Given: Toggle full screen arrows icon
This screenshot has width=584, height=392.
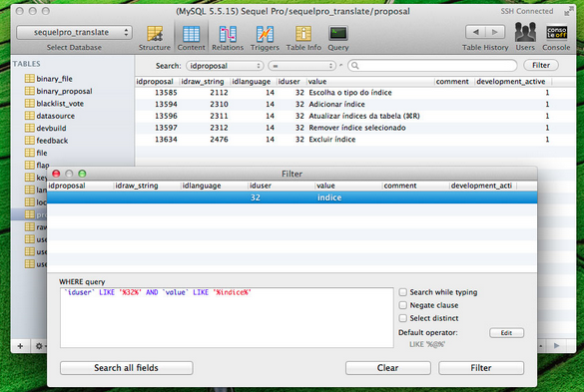Looking at the screenshot, I should [568, 11].
